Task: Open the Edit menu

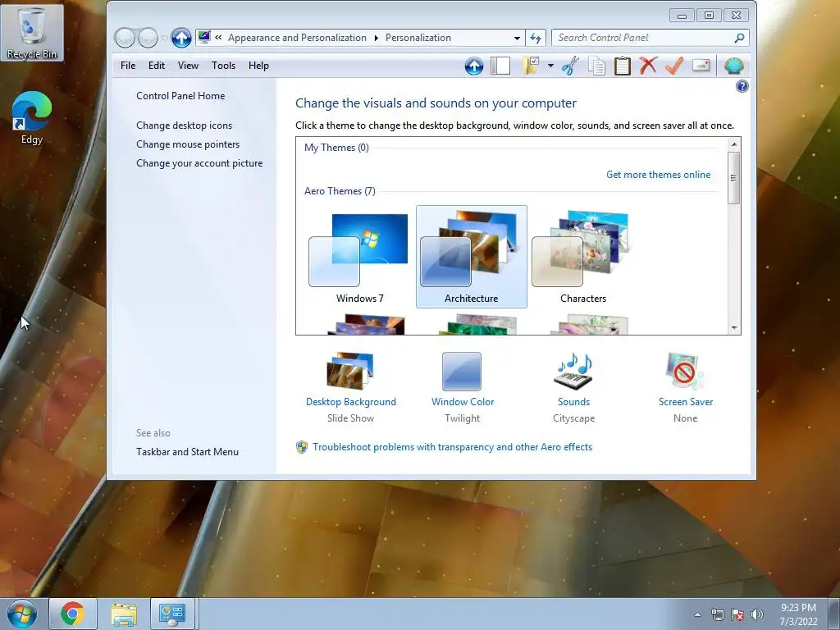Action: (x=157, y=66)
